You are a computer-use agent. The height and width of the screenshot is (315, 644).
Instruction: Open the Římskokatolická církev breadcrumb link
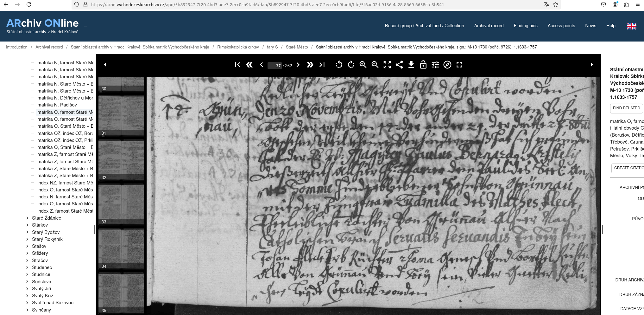[238, 47]
